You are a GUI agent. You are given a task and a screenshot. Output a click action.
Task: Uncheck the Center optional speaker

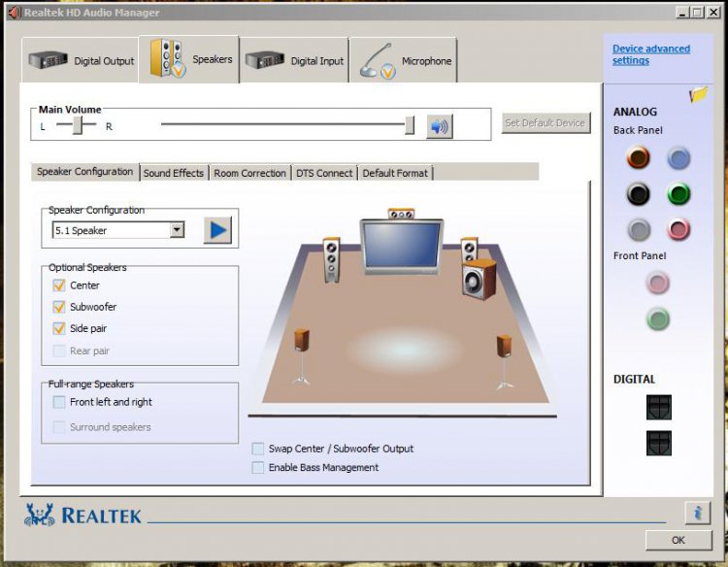pyautogui.click(x=59, y=285)
